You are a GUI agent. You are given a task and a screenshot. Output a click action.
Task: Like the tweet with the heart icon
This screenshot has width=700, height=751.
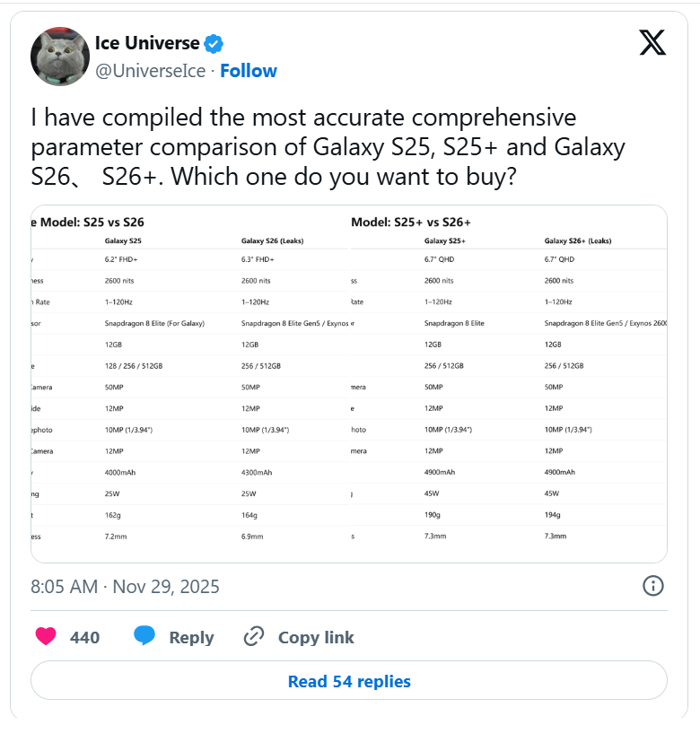pos(46,637)
